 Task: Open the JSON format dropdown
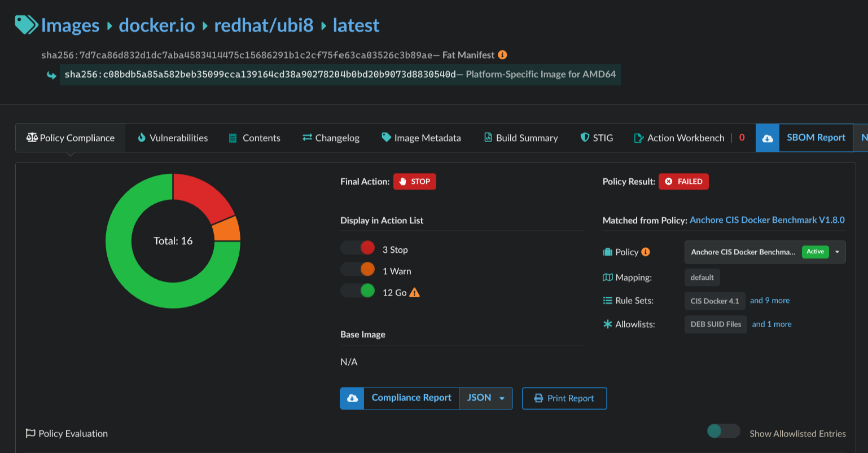pyautogui.click(x=485, y=398)
